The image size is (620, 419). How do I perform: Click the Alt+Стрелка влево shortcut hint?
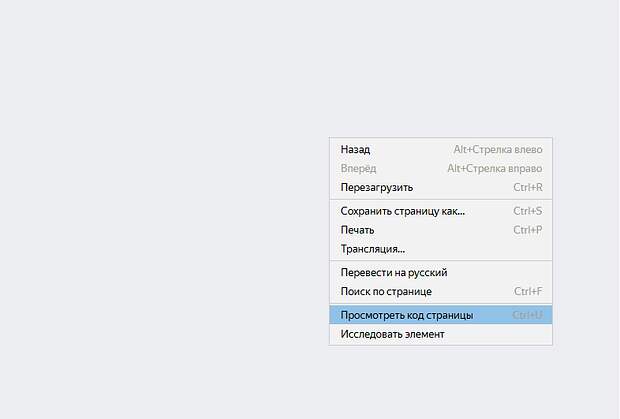pyautogui.click(x=497, y=149)
